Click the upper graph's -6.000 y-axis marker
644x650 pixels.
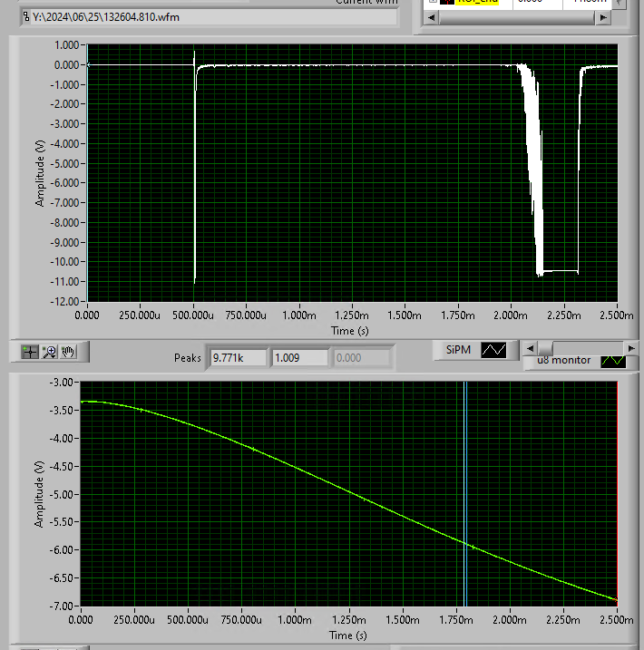coord(64,183)
